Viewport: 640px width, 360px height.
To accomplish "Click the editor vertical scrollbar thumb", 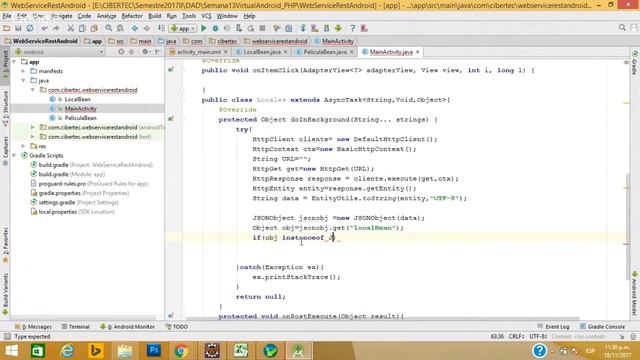I will pos(627,227).
